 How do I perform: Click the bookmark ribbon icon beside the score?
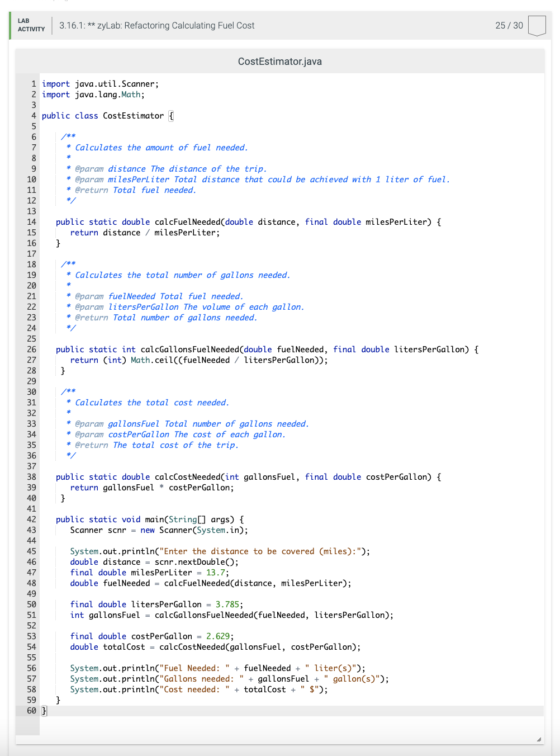pyautogui.click(x=537, y=26)
